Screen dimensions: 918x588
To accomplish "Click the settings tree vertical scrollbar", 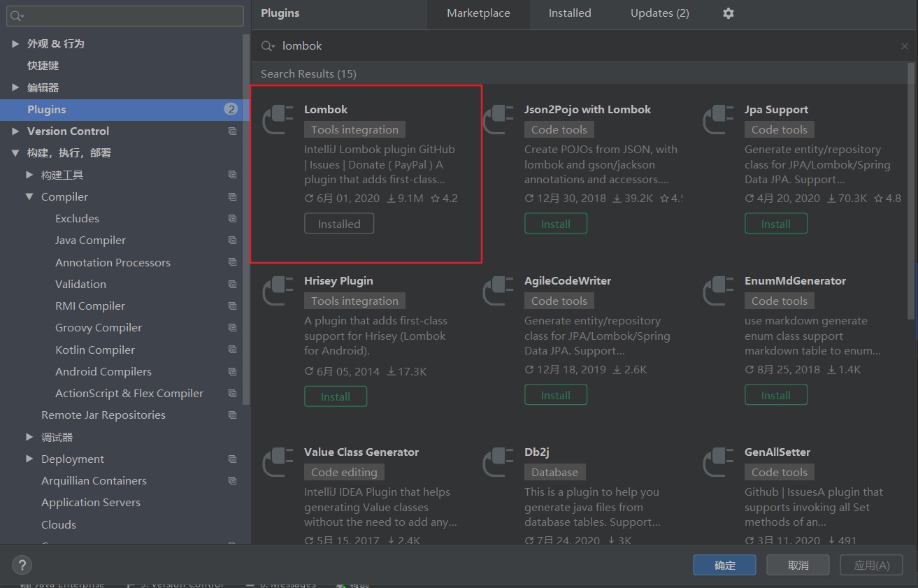I will pyautogui.click(x=245, y=219).
